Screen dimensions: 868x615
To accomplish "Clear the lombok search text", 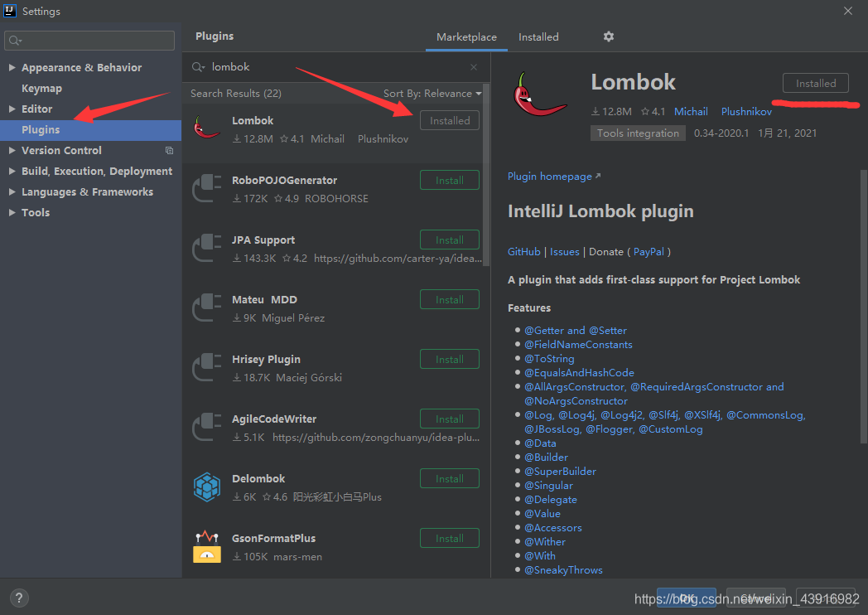I will click(x=473, y=67).
